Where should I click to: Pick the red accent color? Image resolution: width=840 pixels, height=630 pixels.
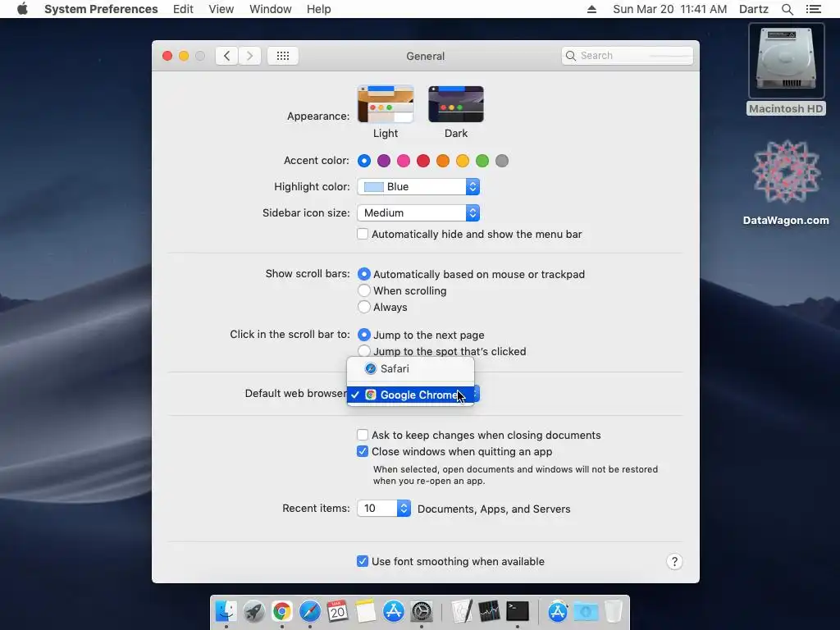pyautogui.click(x=423, y=161)
